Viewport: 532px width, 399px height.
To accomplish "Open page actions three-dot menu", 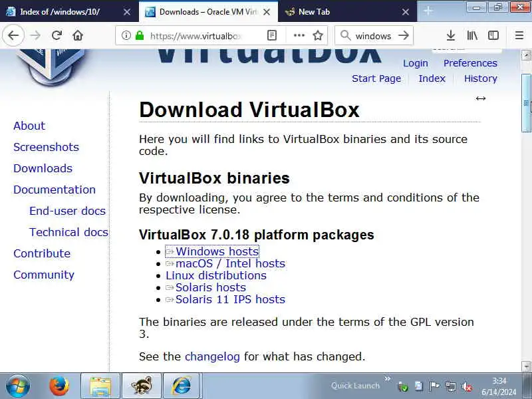I will tap(299, 35).
